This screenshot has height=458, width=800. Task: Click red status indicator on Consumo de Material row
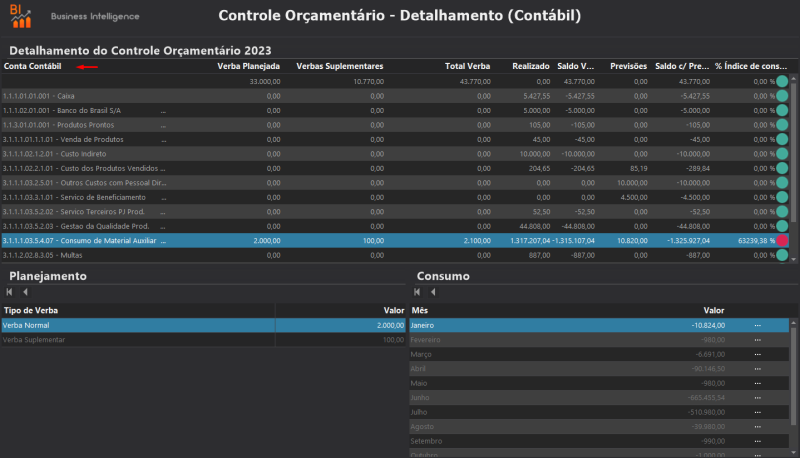tap(782, 240)
